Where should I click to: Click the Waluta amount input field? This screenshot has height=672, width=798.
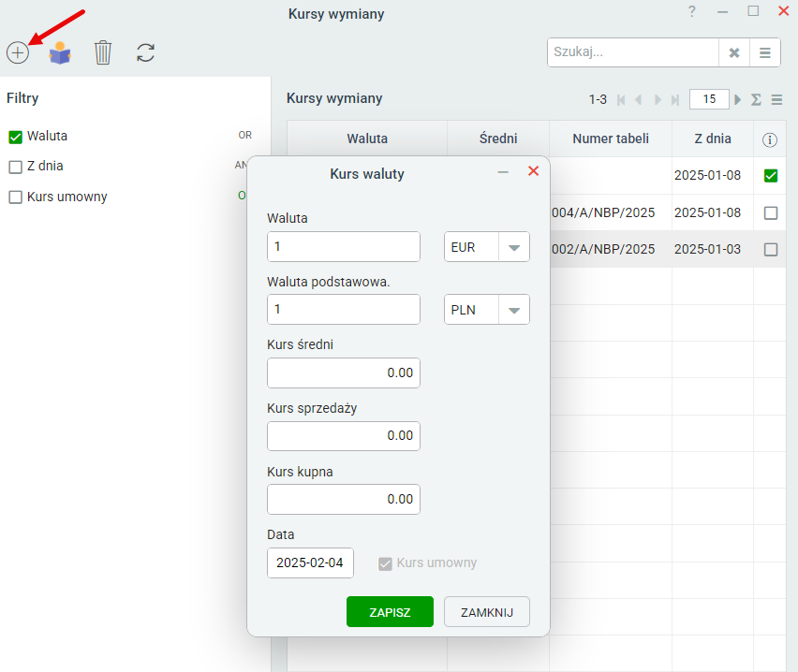click(344, 247)
